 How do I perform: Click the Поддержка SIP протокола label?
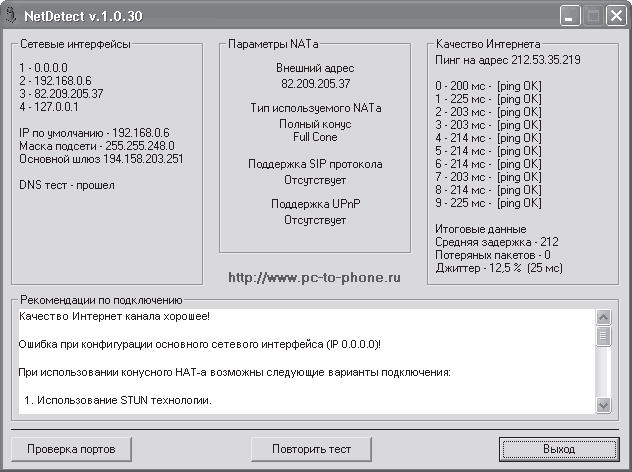click(x=315, y=164)
